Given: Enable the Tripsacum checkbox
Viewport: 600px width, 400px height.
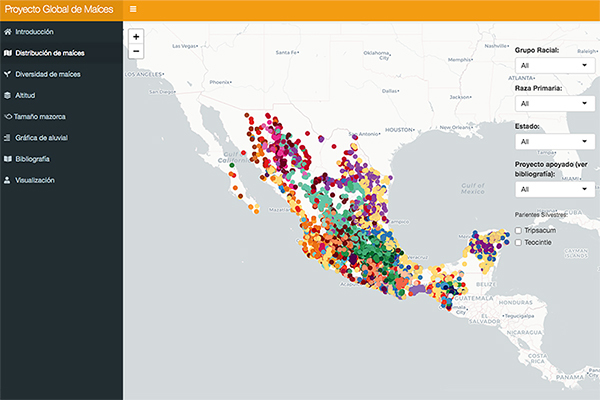Looking at the screenshot, I should [x=518, y=230].
